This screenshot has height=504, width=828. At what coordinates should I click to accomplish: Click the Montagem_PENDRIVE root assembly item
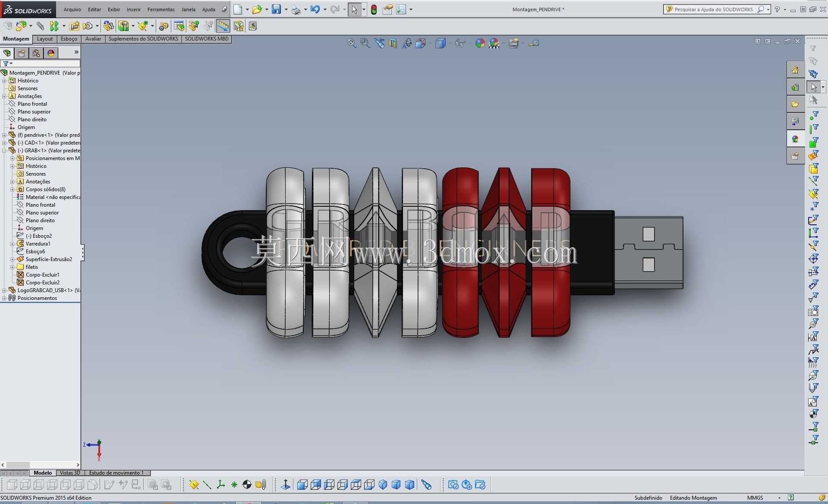pyautogui.click(x=41, y=73)
